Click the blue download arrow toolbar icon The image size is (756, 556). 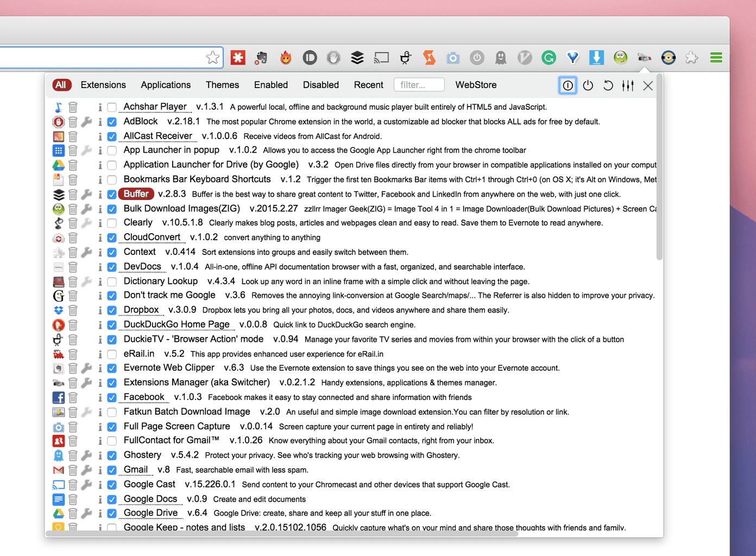point(596,58)
